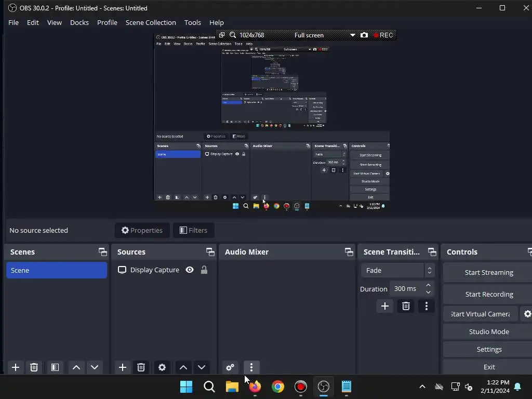Open the File menu
The width and height of the screenshot is (532, 399).
point(14,22)
